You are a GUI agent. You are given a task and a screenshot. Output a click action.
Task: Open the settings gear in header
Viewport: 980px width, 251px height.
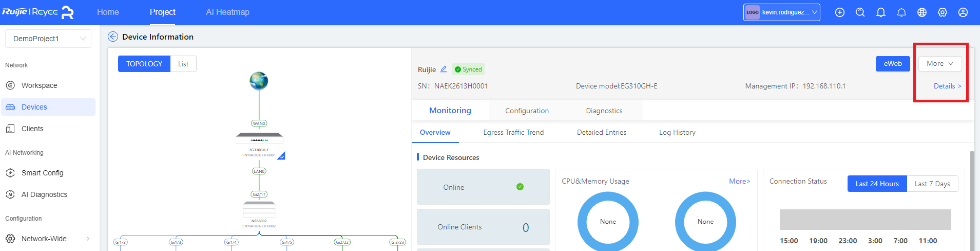coord(943,12)
